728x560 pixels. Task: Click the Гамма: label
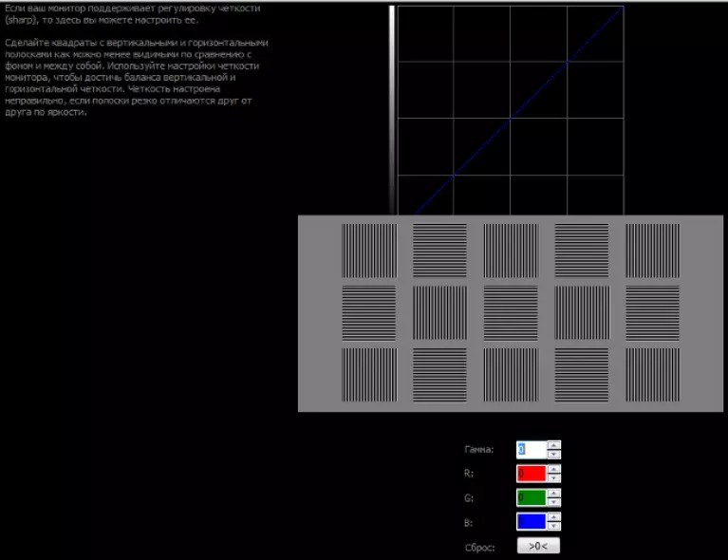(x=478, y=450)
